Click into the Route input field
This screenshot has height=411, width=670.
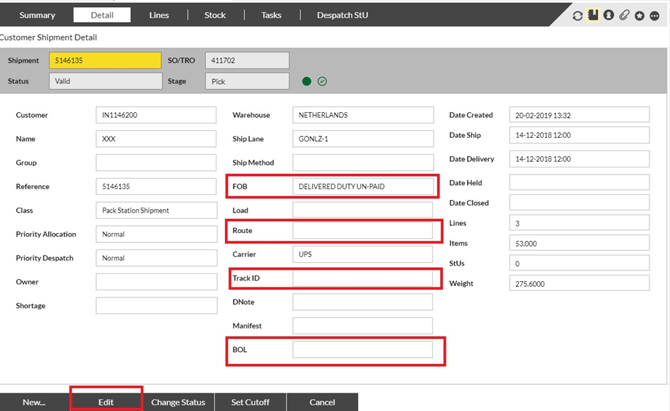tap(362, 232)
